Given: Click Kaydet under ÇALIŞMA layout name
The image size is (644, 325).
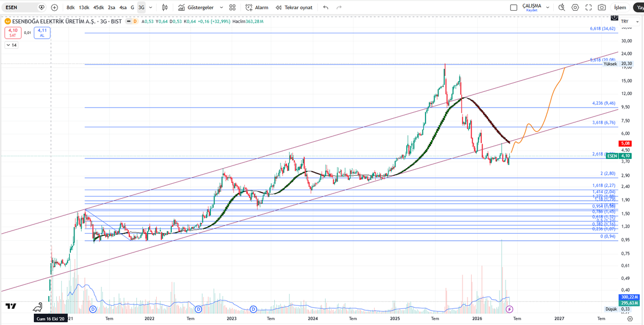Looking at the screenshot, I should tap(531, 10).
